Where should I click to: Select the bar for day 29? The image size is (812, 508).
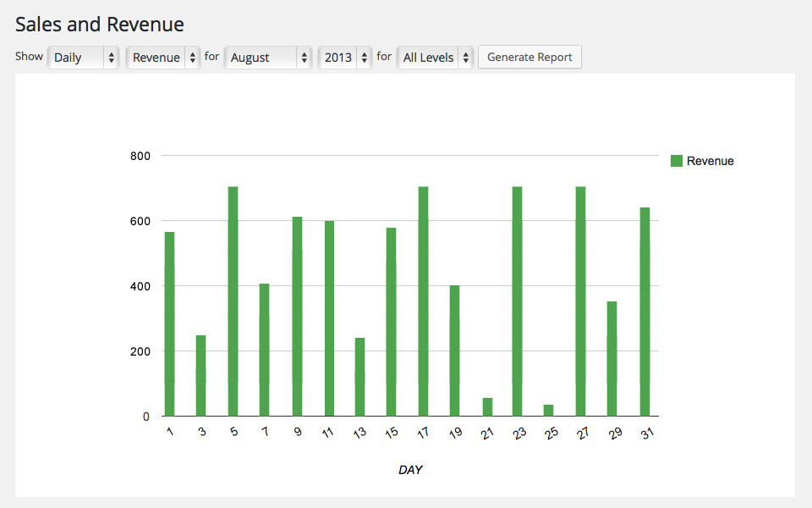[x=612, y=359]
